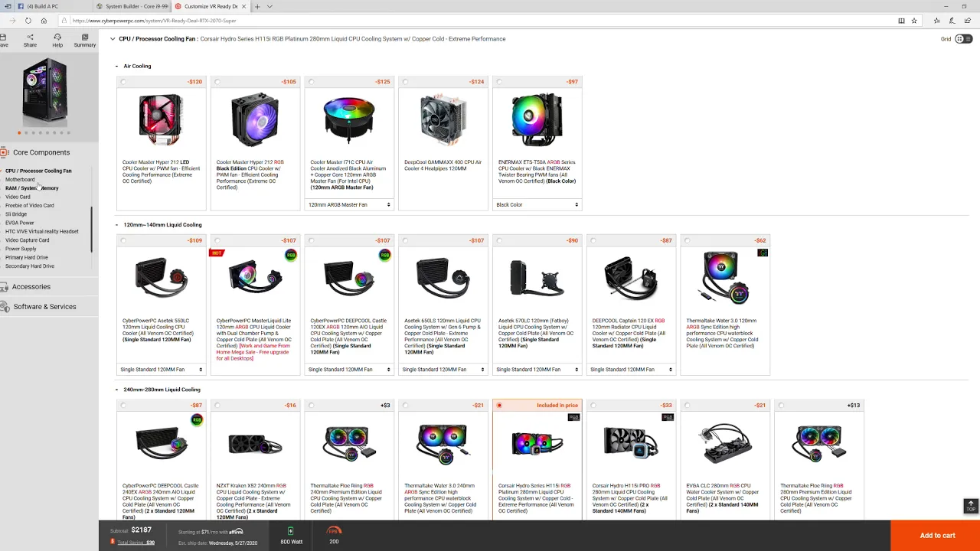Open fan dropdown under Asetek 650LS cooler
This screenshot has width=980, height=551.
(443, 370)
